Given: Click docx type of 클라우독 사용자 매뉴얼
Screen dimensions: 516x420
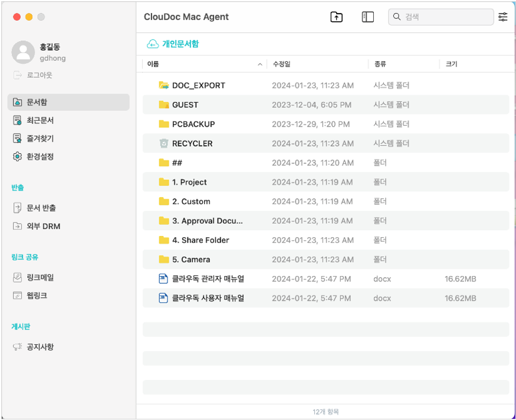Looking at the screenshot, I should pos(382,298).
